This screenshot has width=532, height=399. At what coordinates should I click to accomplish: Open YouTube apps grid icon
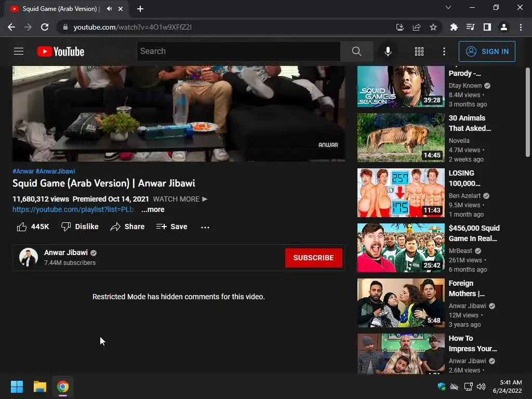coord(419,51)
